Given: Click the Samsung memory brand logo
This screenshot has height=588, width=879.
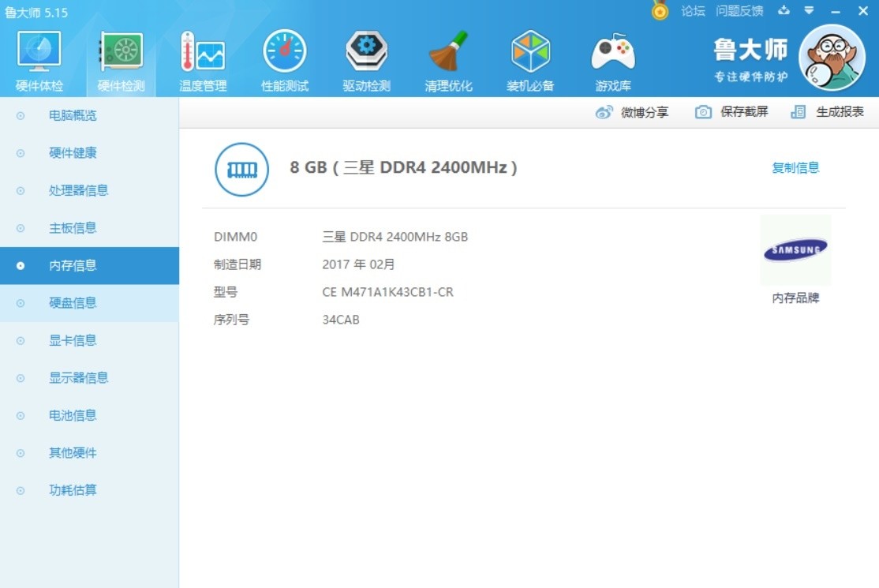Looking at the screenshot, I should (795, 250).
